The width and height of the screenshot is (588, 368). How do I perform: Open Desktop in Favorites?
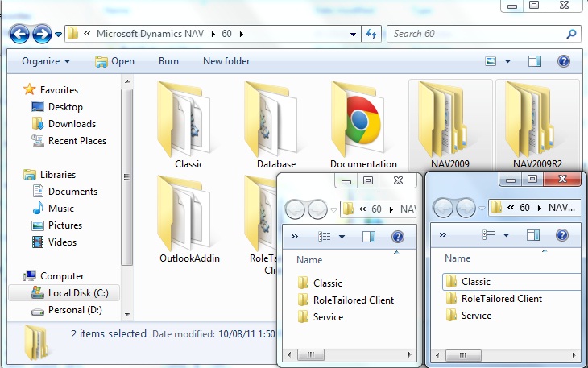pos(65,107)
